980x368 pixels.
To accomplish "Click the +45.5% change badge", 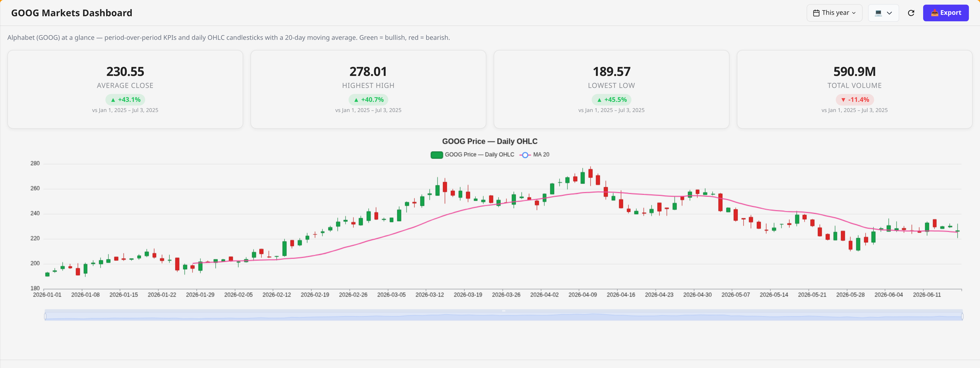I will click(611, 100).
